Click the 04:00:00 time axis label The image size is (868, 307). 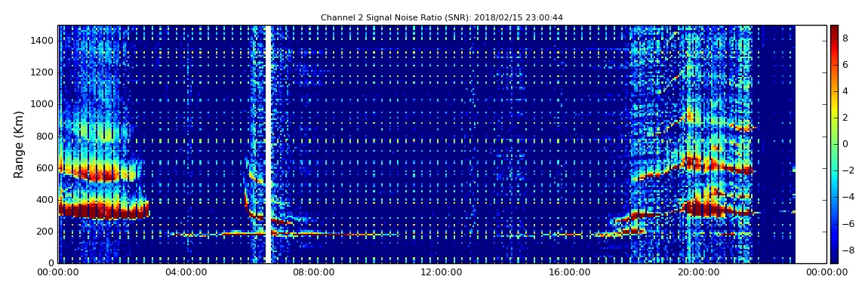pyautogui.click(x=186, y=272)
